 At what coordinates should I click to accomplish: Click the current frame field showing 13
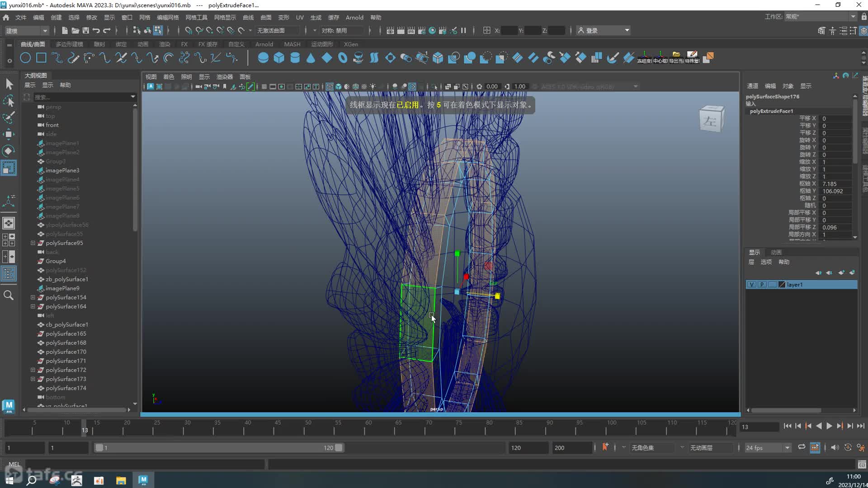click(x=759, y=427)
